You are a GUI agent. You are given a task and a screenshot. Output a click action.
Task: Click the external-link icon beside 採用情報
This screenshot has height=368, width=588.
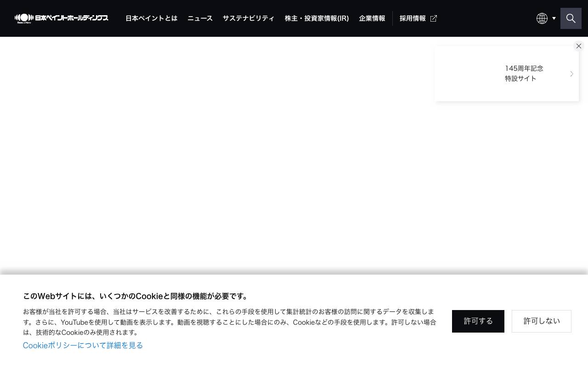click(433, 18)
